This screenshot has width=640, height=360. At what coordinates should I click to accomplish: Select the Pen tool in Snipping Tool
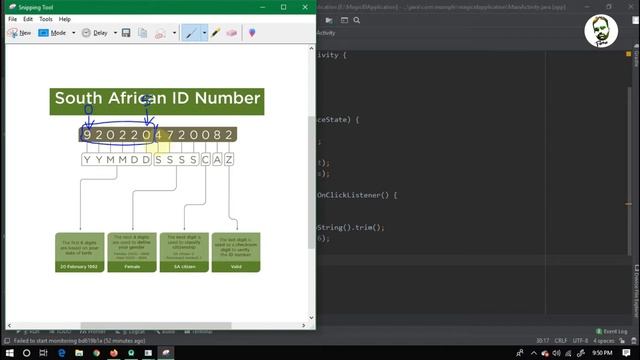(x=191, y=33)
